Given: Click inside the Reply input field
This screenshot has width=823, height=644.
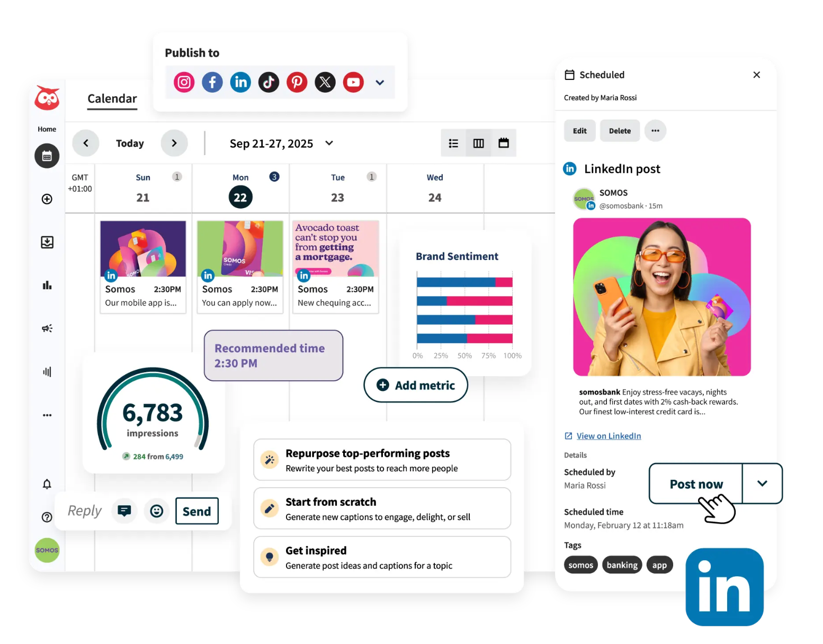Looking at the screenshot, I should [85, 511].
